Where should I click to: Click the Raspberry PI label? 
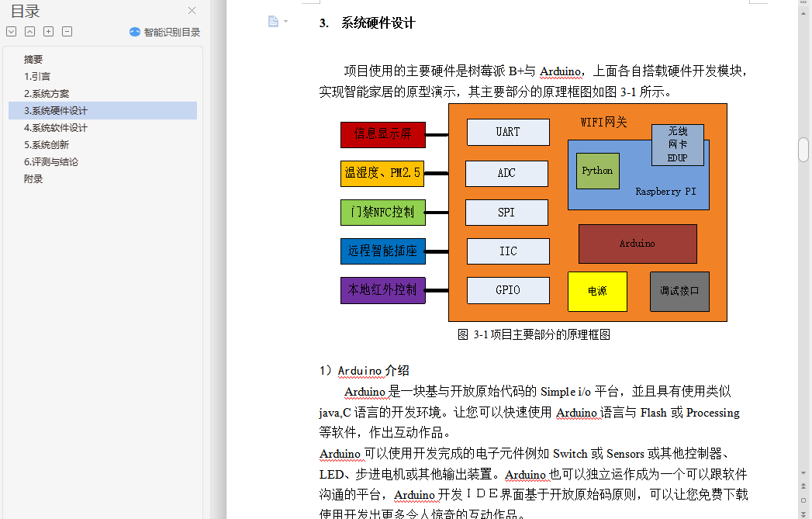point(666,192)
